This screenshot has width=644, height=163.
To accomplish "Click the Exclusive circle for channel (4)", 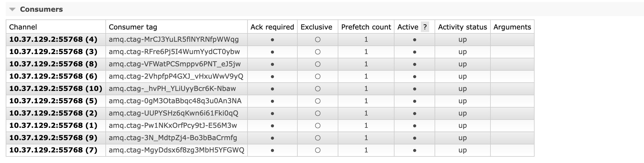I will 317,40.
